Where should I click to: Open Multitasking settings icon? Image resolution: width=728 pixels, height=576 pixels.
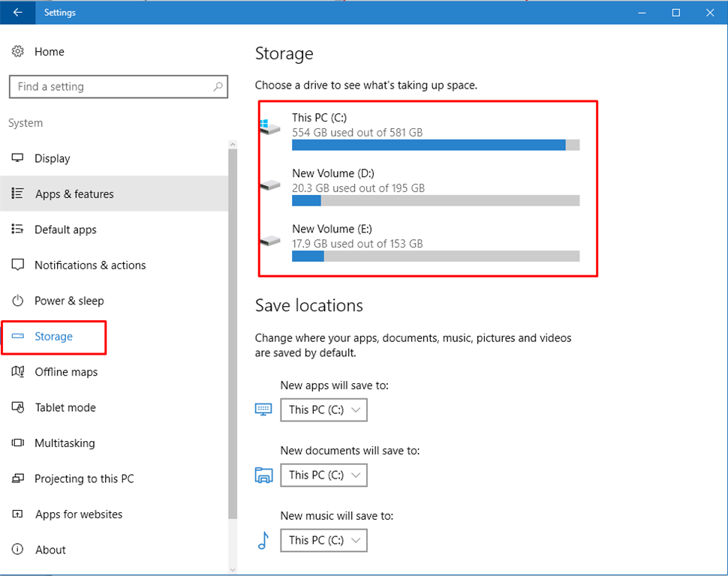coord(17,442)
